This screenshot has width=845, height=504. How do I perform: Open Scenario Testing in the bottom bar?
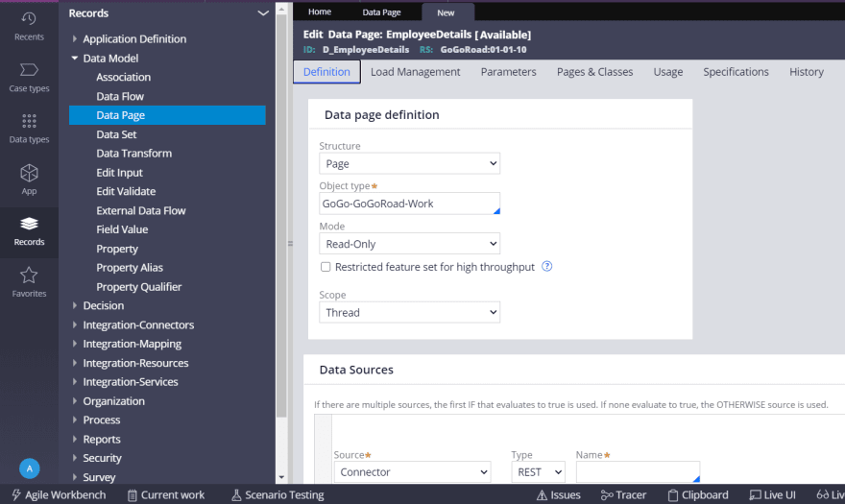(x=278, y=494)
